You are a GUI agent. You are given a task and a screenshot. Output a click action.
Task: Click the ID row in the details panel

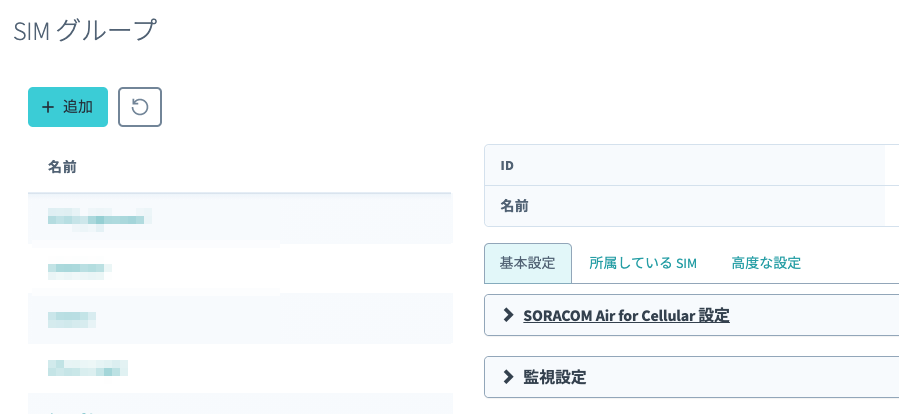691,165
